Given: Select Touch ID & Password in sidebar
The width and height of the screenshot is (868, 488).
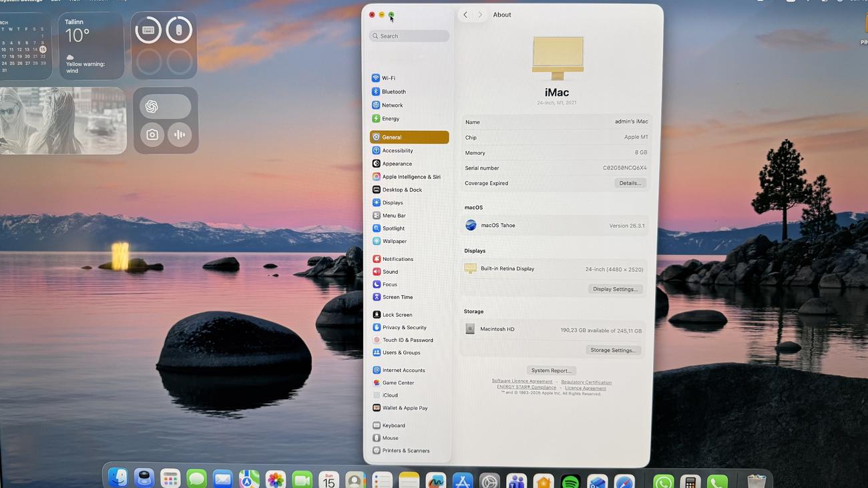Looking at the screenshot, I should click(x=407, y=340).
